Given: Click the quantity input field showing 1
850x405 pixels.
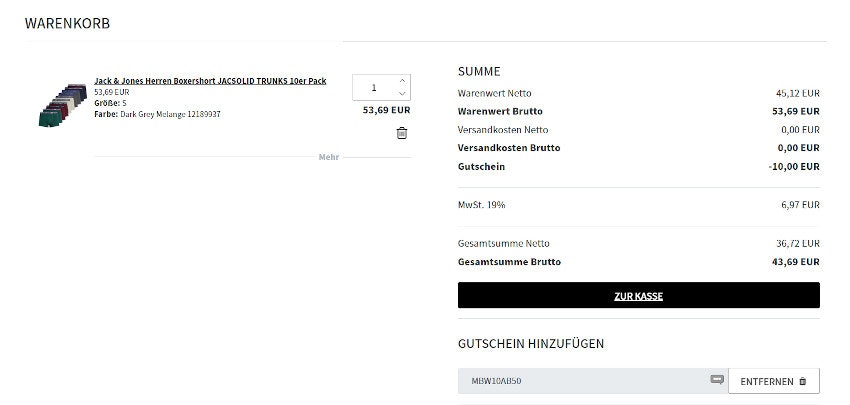Looking at the screenshot, I should (x=374, y=88).
